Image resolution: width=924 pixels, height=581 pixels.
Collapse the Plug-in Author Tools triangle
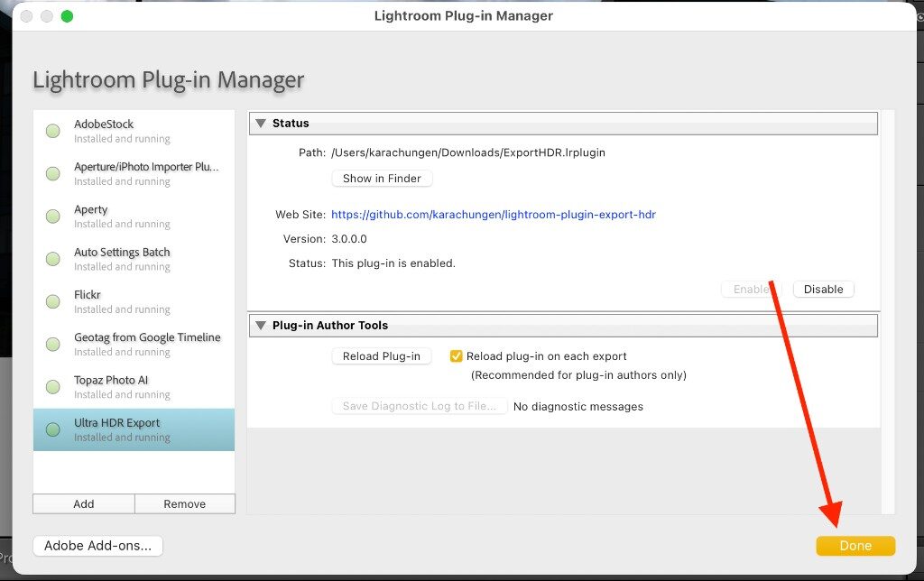261,326
